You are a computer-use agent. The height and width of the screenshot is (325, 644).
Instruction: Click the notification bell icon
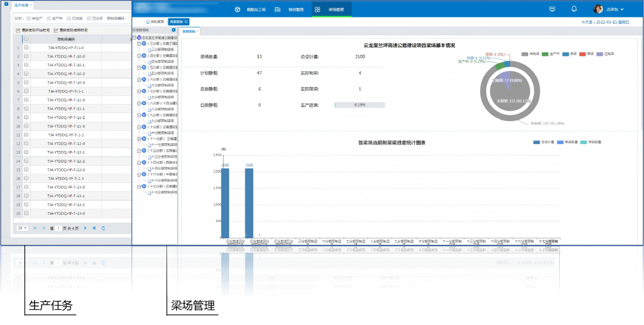point(574,9)
